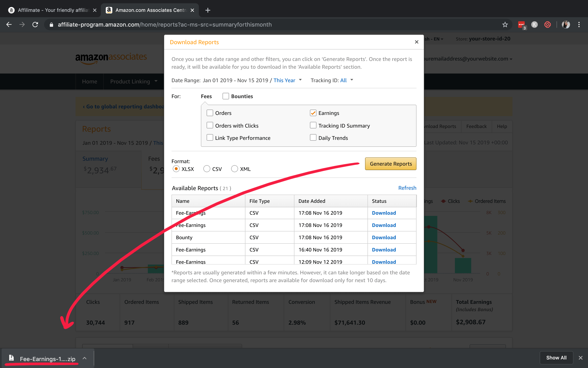Click the browser forward arrow

coord(22,25)
